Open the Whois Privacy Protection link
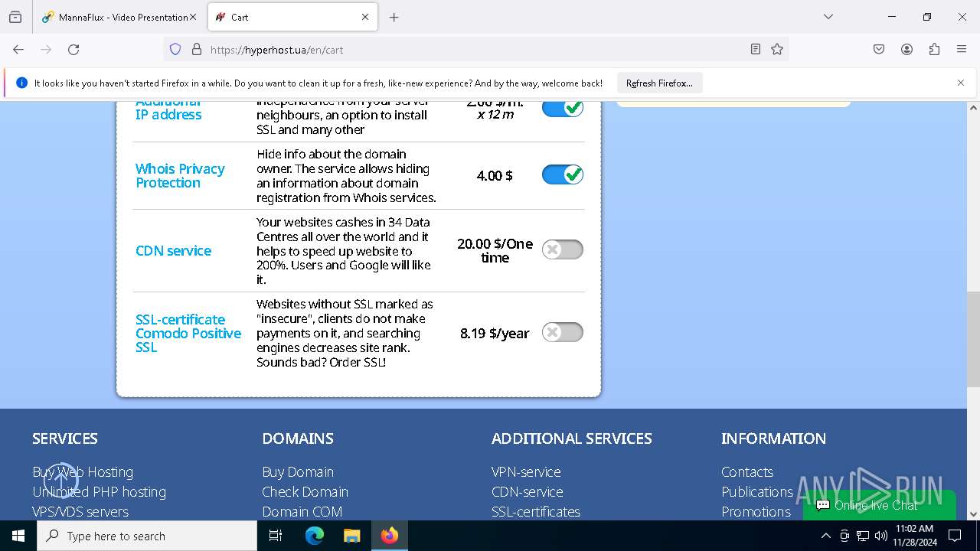 180,175
